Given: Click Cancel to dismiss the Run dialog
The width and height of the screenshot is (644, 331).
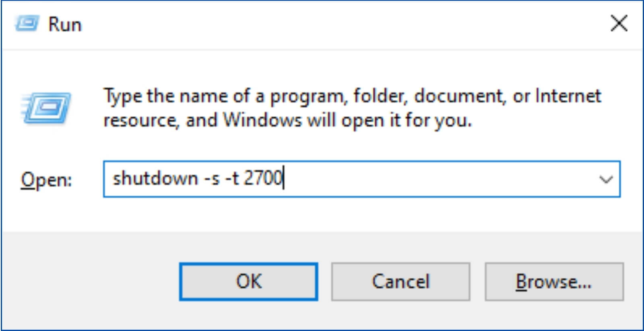Looking at the screenshot, I should (x=401, y=281).
